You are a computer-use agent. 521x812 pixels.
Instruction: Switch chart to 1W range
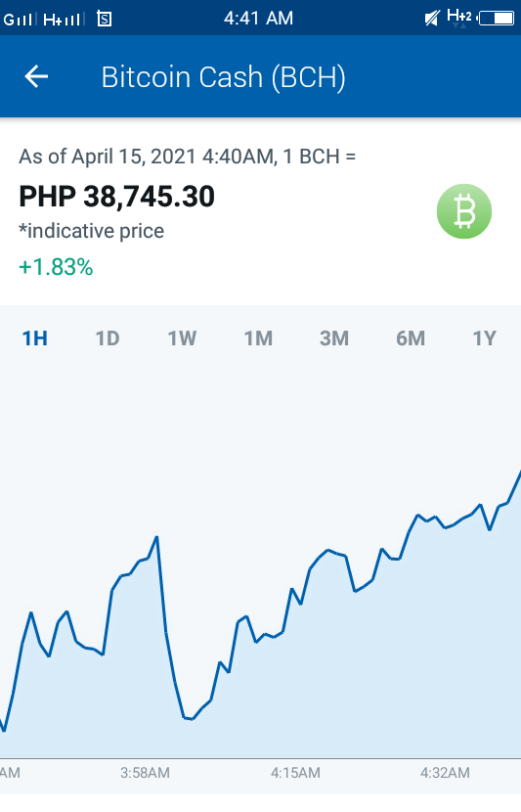pyautogui.click(x=182, y=338)
